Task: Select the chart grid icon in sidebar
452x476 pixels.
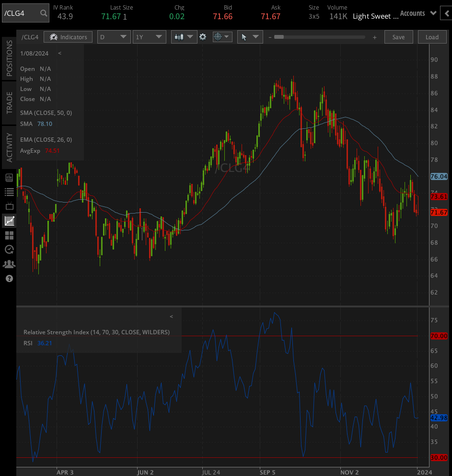Action: coord(9,221)
